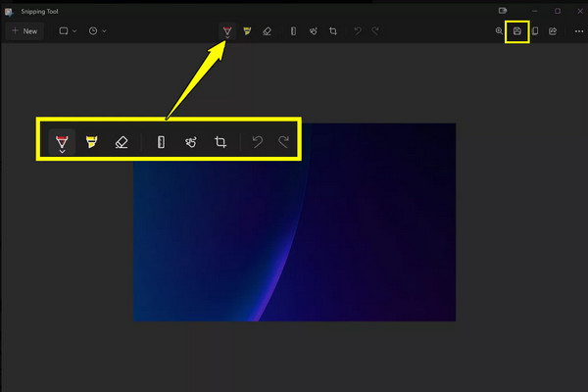Click the Redo arrow in top toolbar
This screenshot has width=588, height=392.
coord(375,31)
